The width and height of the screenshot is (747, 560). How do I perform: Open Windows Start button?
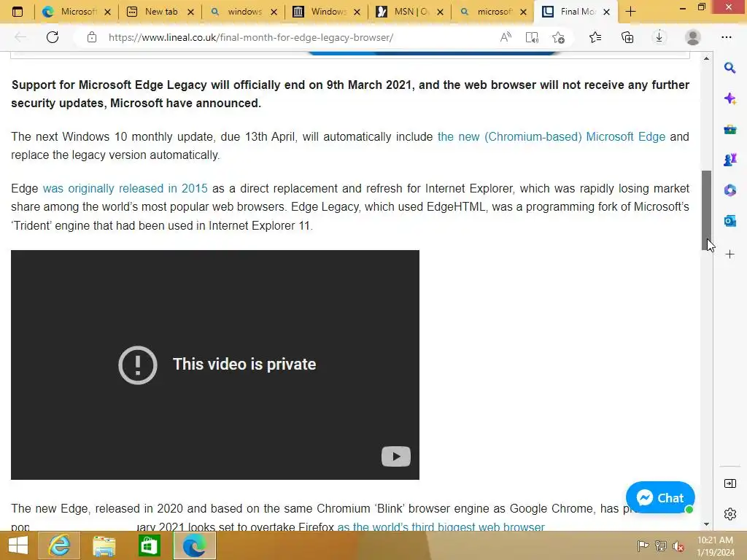(x=18, y=545)
